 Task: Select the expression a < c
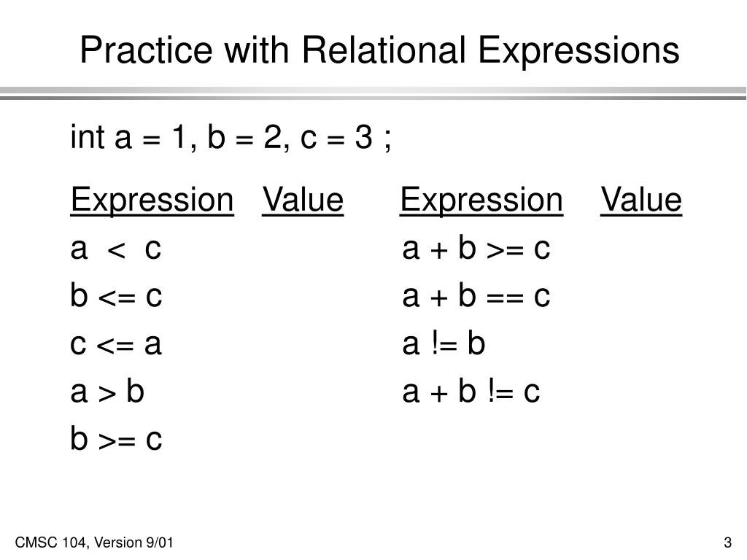[x=116, y=249]
